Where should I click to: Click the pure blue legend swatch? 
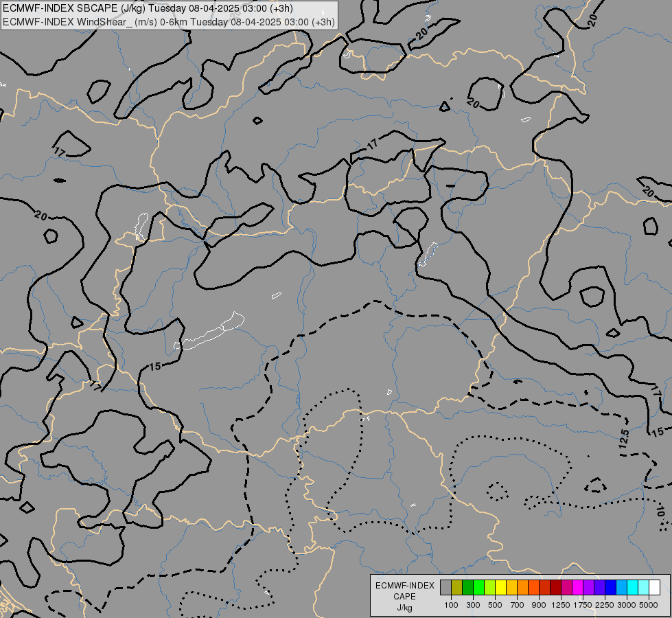point(610,587)
